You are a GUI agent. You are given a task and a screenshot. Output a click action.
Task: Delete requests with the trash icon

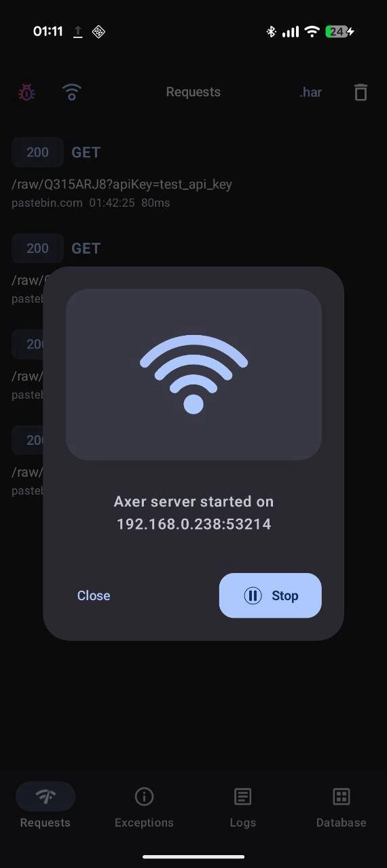click(x=361, y=92)
